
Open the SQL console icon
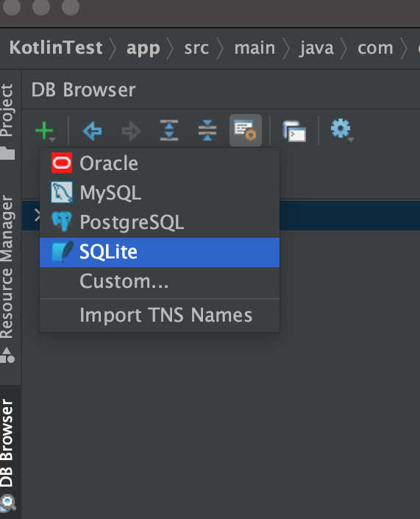[294, 131]
